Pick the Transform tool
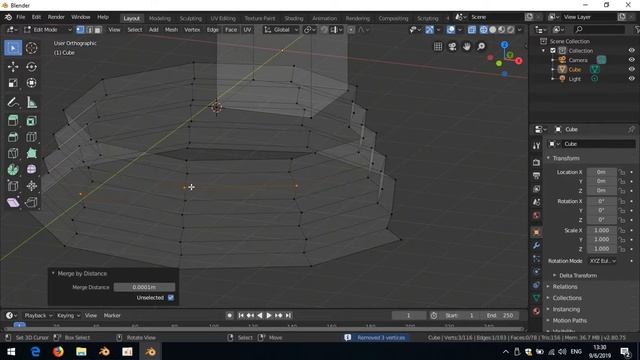Image resolution: width=640 pixels, height=360 pixels. click(x=31, y=83)
